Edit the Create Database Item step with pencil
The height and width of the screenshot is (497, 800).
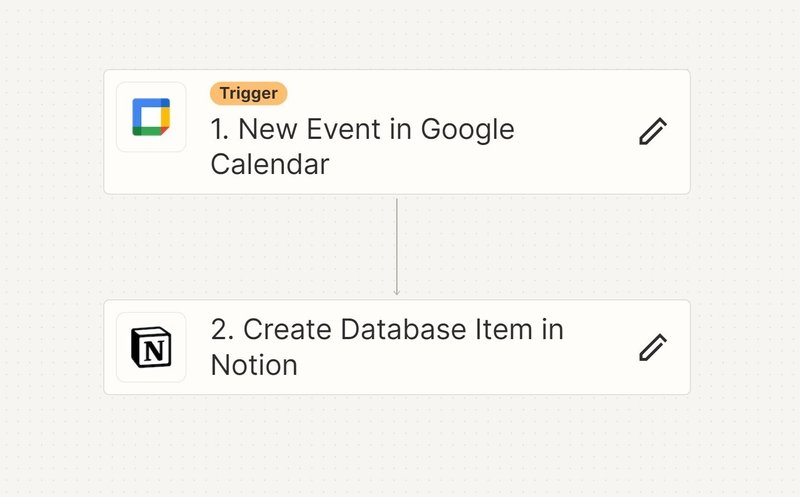pyautogui.click(x=653, y=347)
